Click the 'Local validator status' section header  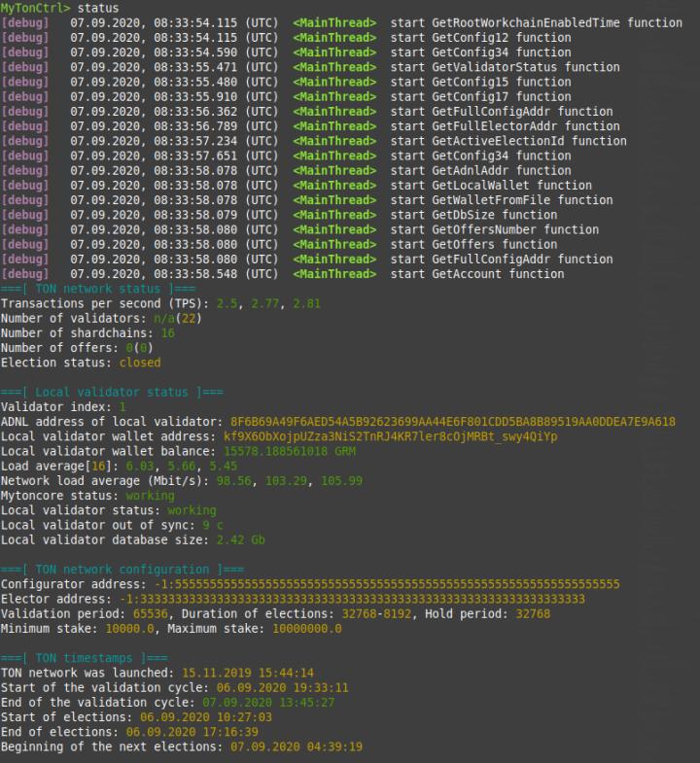tap(111, 392)
